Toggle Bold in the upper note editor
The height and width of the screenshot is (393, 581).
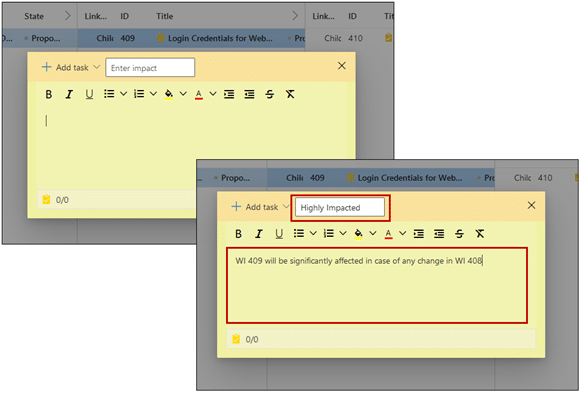pos(49,94)
